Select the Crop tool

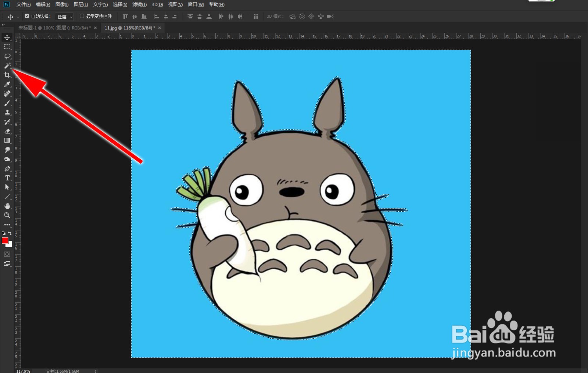(x=7, y=75)
